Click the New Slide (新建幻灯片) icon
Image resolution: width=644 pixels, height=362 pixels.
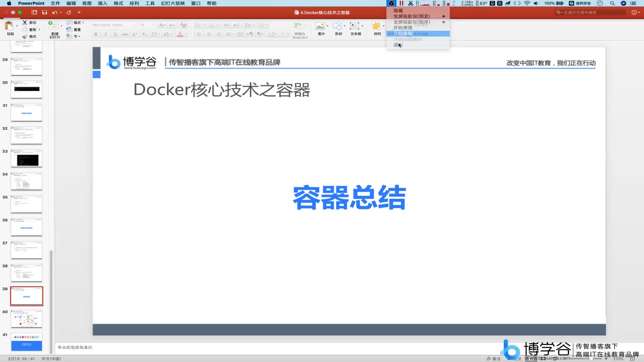pos(53,26)
